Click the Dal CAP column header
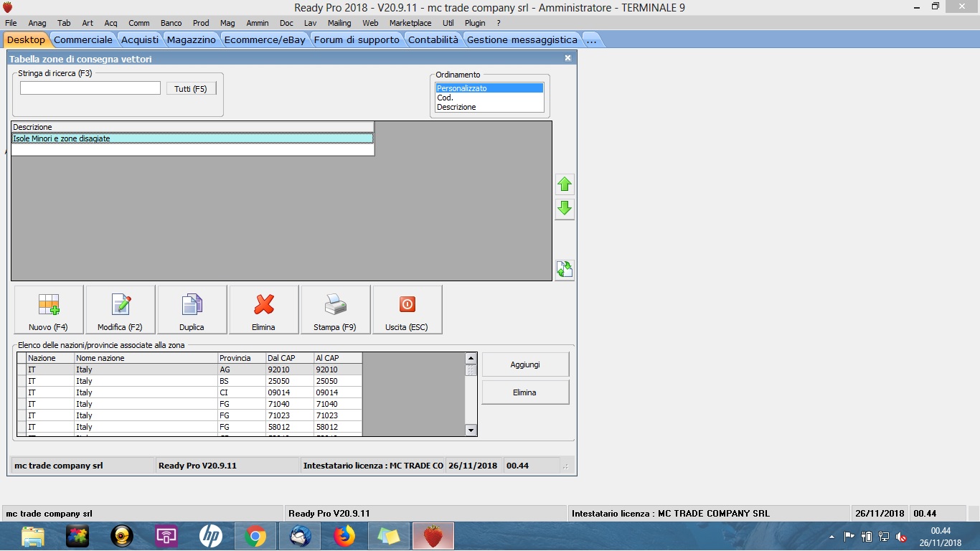 (x=290, y=358)
